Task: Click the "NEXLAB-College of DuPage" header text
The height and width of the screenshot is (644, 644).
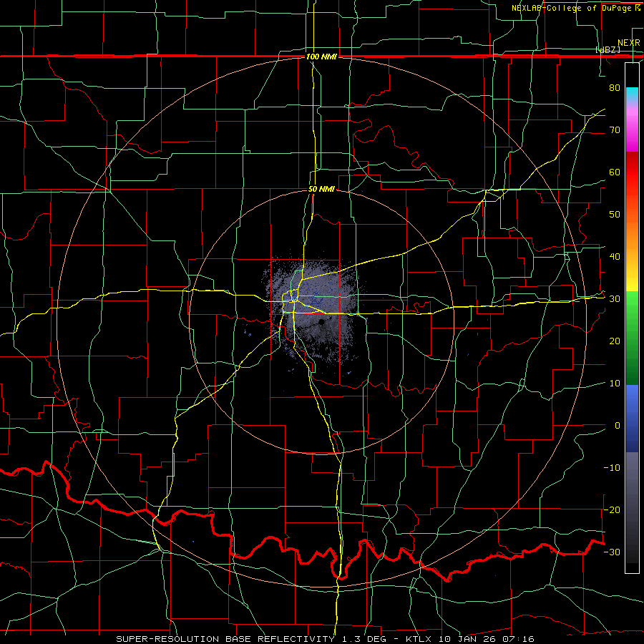Action: [572, 8]
